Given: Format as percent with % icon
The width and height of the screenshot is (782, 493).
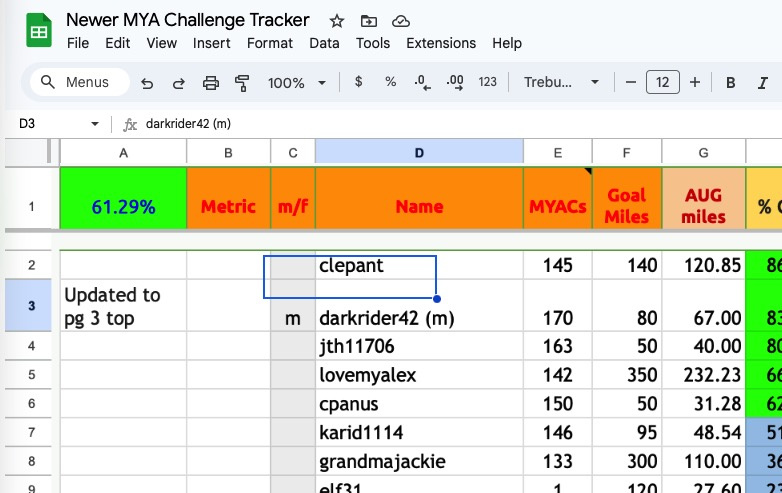Looking at the screenshot, I should (391, 82).
